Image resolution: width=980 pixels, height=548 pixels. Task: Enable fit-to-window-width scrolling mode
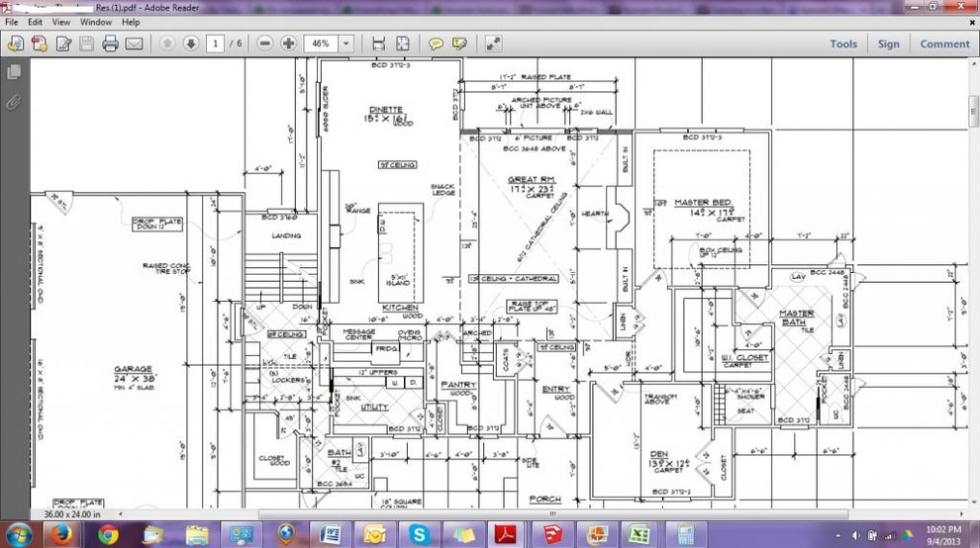click(x=378, y=44)
